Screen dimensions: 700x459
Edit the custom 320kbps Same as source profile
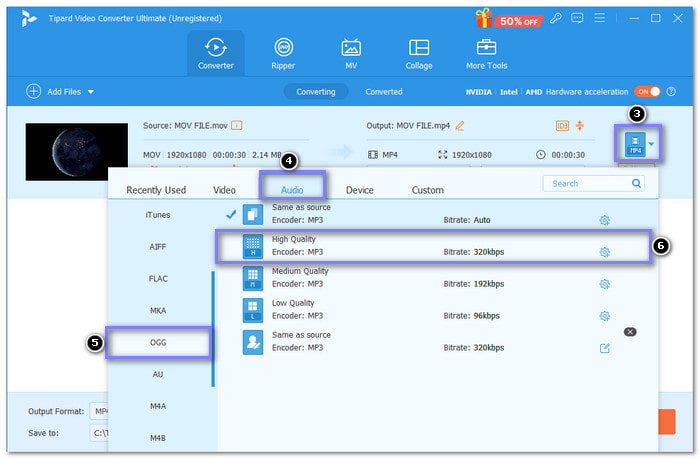pos(604,348)
